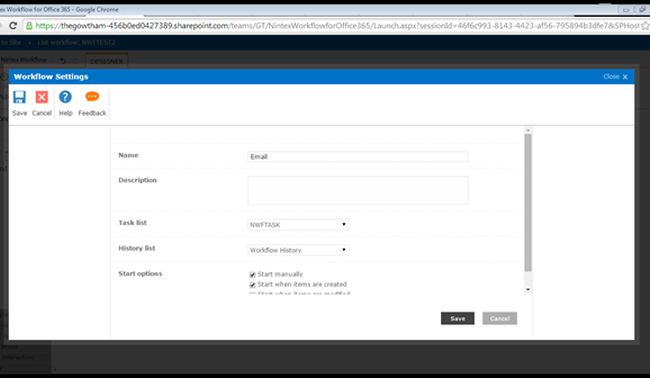This screenshot has width=650, height=378.
Task: Click the History list label text
Action: (x=137, y=248)
